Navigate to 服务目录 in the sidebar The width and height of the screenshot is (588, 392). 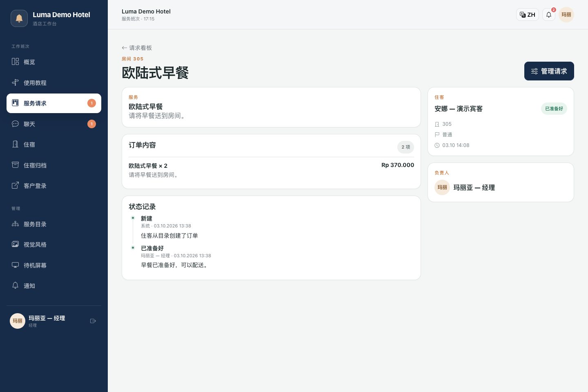[54, 224]
